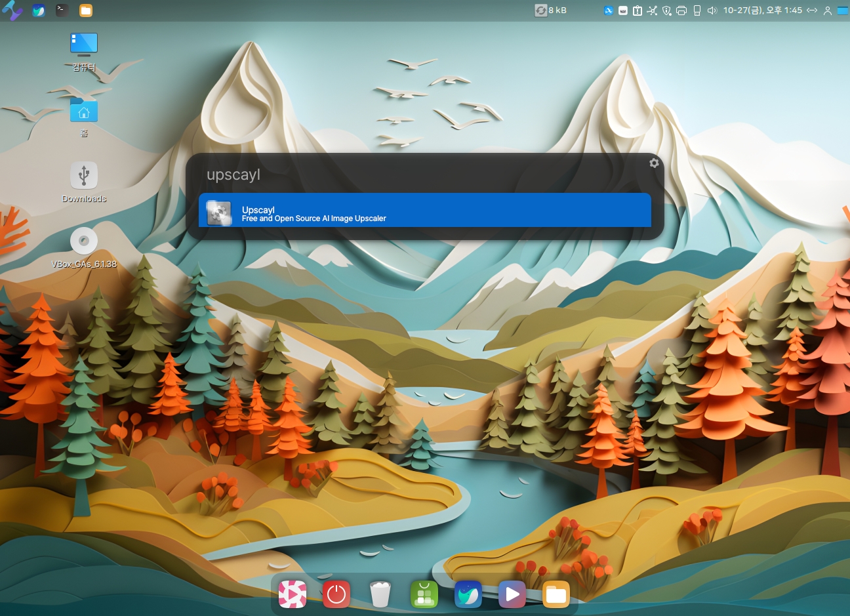Open the pink pinwheel media app in dock
850x616 pixels.
[x=293, y=594]
